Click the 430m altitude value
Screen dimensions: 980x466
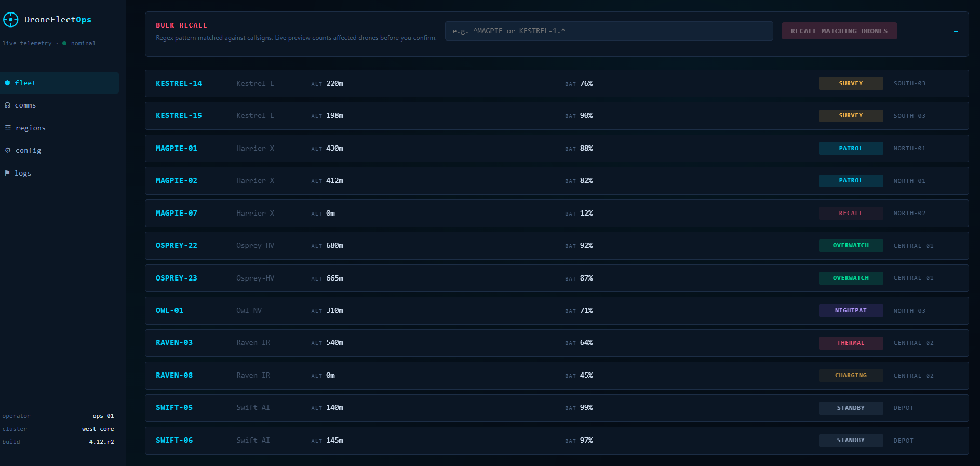(334, 148)
